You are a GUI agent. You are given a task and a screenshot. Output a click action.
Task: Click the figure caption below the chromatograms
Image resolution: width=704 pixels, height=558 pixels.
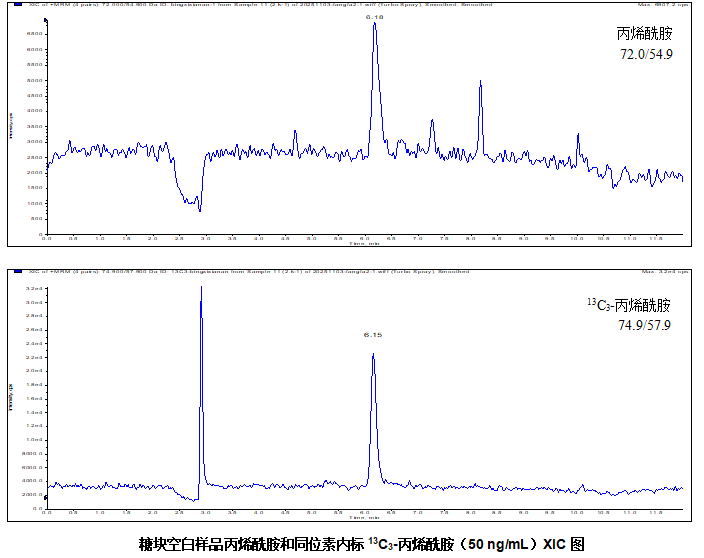pyautogui.click(x=360, y=545)
